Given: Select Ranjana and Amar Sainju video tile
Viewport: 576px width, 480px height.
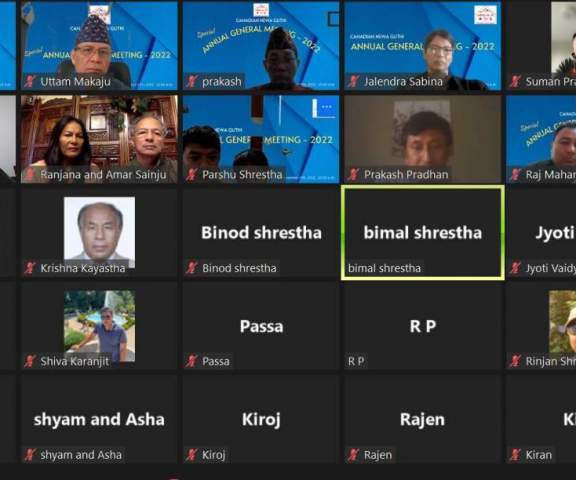Looking at the screenshot, I should [x=99, y=139].
